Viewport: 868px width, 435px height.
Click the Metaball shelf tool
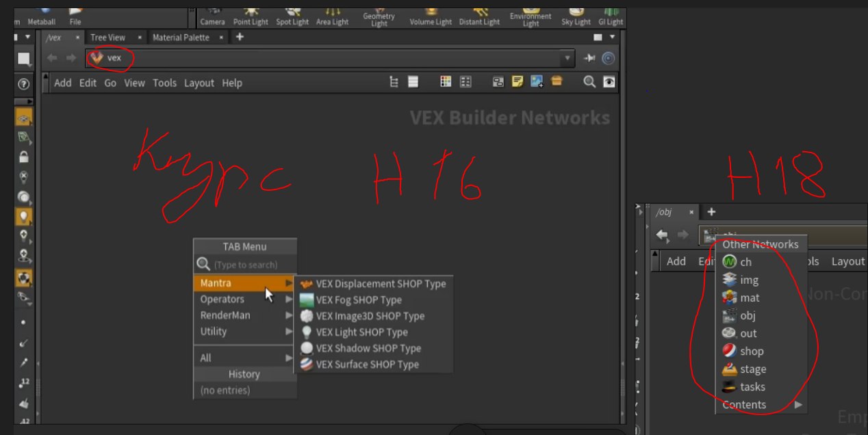[x=41, y=16]
